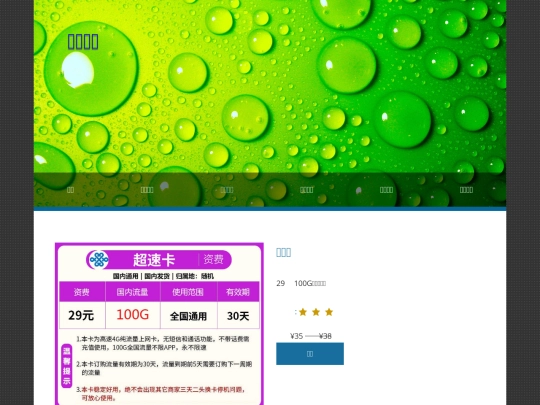
Task: Click the second gold rating star
Action: [316, 312]
